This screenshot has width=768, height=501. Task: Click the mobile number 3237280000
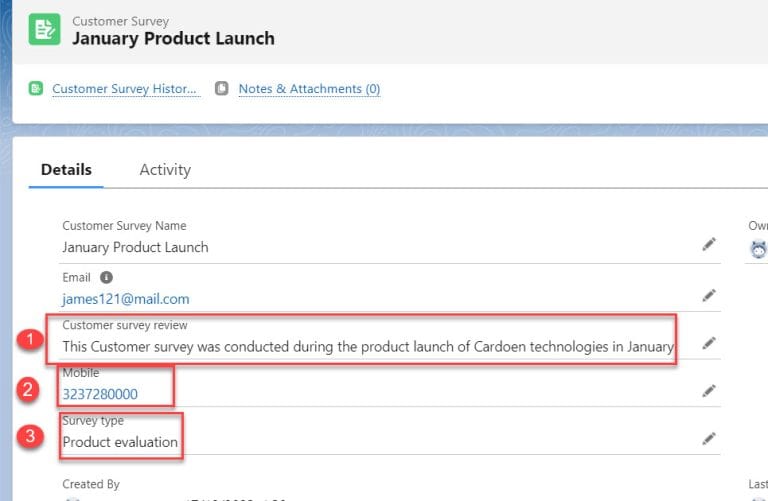100,394
